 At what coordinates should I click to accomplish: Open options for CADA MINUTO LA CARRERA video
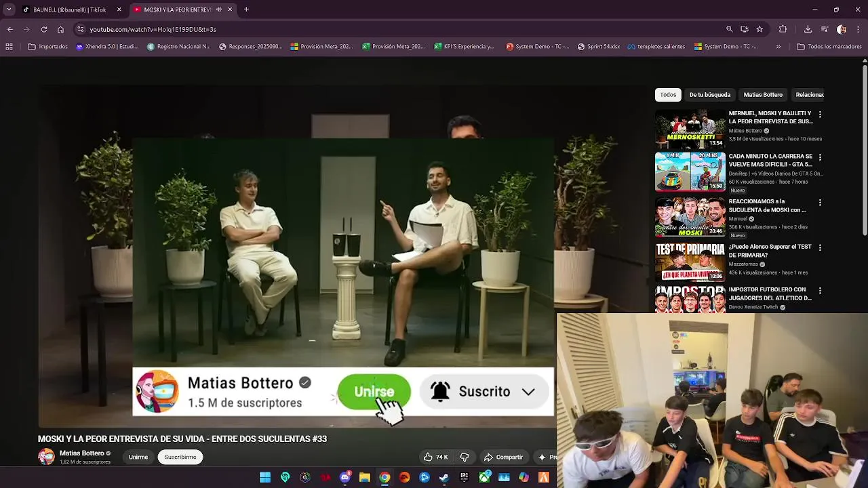[820, 157]
